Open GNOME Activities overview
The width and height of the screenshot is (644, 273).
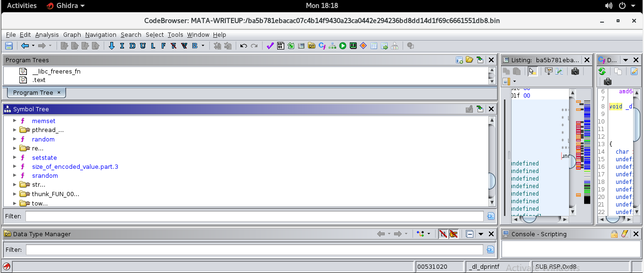click(x=22, y=6)
